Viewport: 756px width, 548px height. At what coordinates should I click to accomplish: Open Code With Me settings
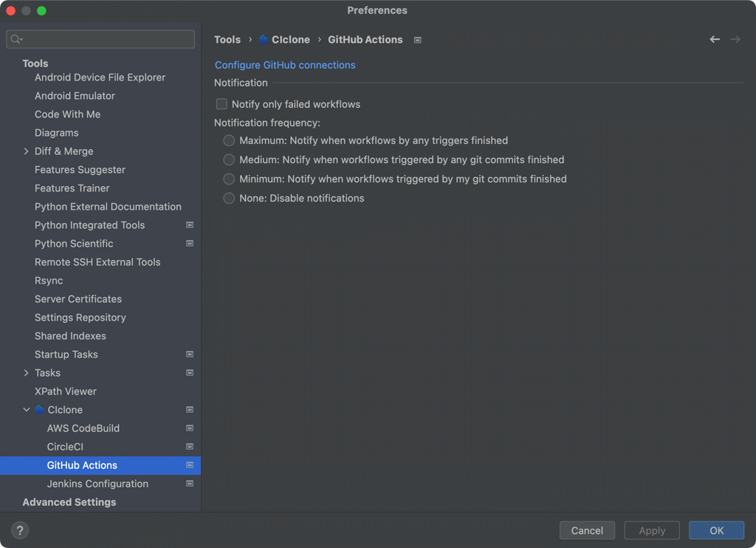(x=67, y=114)
